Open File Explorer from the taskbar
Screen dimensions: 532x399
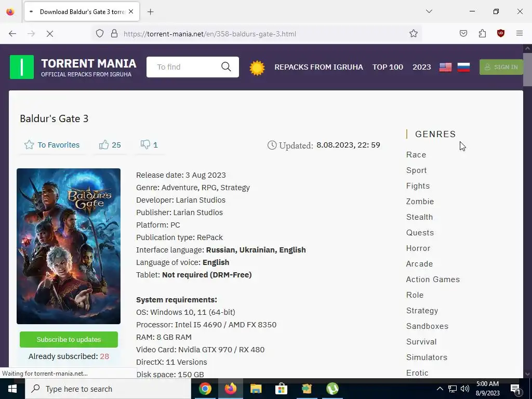(x=256, y=389)
